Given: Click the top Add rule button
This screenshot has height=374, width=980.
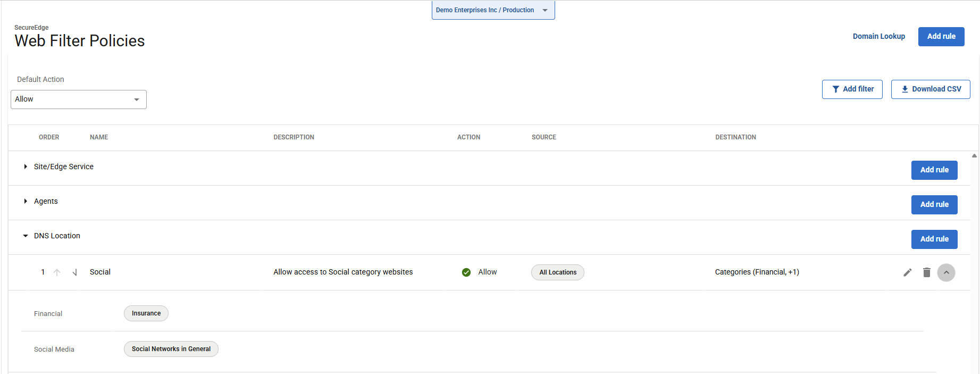Looking at the screenshot, I should (941, 36).
